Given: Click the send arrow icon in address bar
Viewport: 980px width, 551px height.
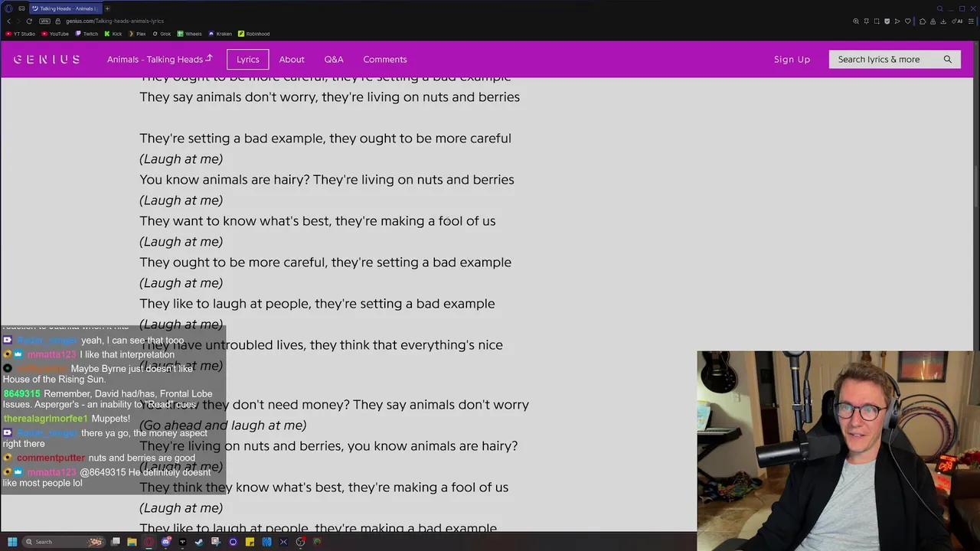Looking at the screenshot, I should pos(897,21).
